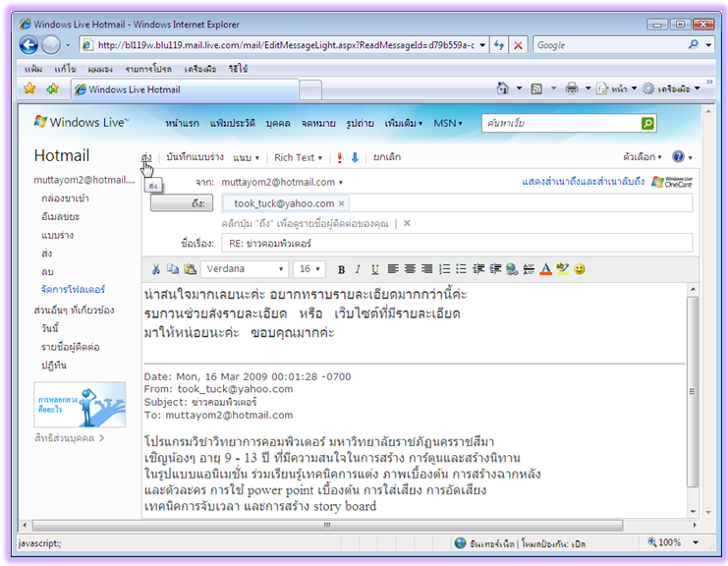Expand the MSN menu
This screenshot has height=566, width=728.
448,123
